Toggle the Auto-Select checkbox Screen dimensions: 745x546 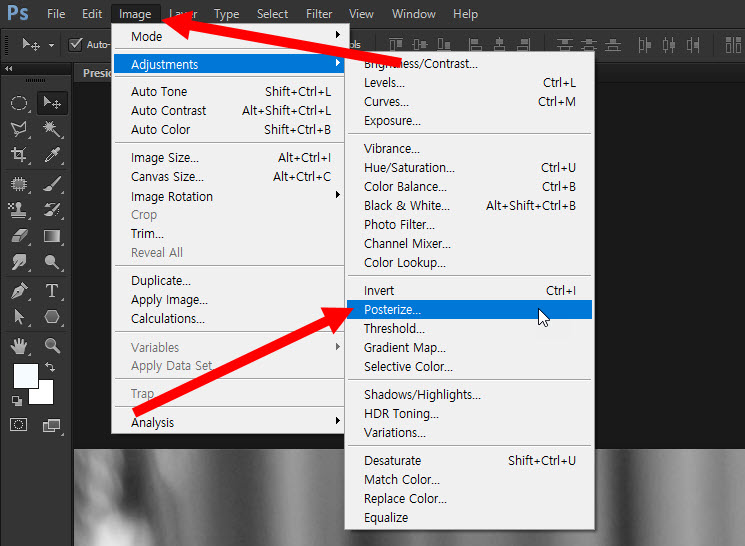(75, 44)
